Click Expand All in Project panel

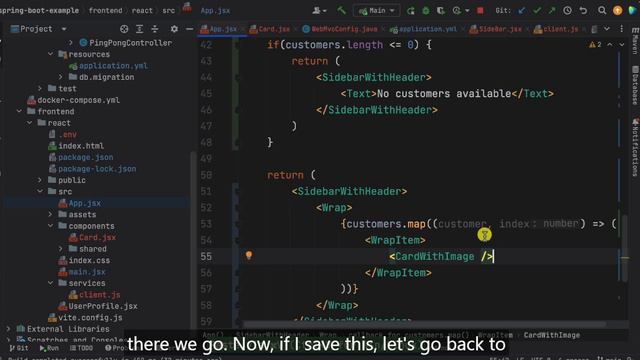(139, 29)
